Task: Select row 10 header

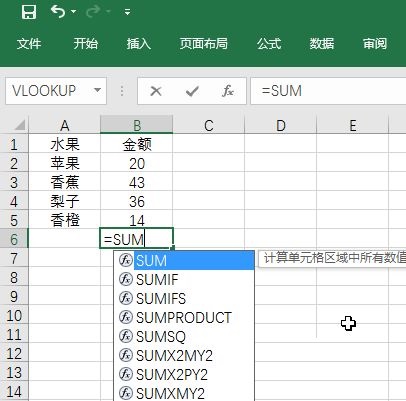Action: pos(14,315)
